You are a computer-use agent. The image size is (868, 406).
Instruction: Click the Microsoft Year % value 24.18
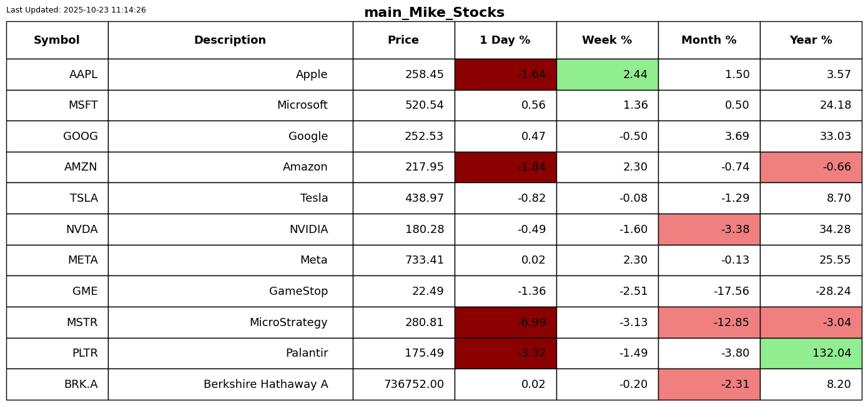[x=835, y=106]
